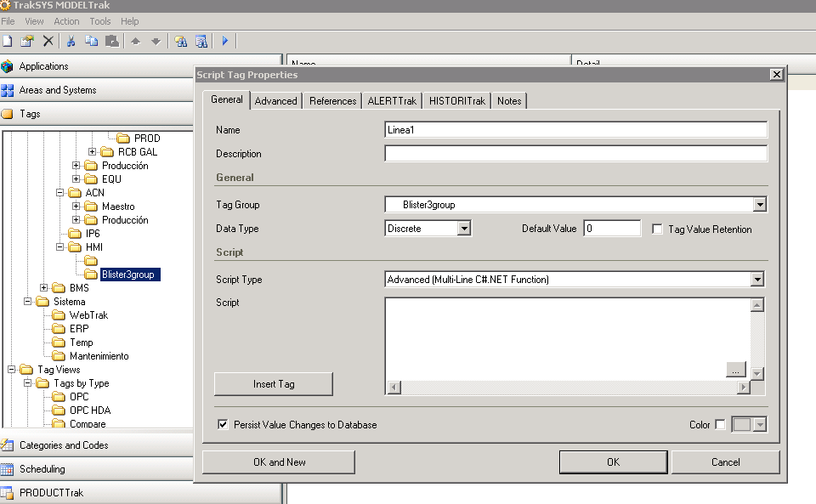
Task: Open the View menu
Action: [34, 21]
